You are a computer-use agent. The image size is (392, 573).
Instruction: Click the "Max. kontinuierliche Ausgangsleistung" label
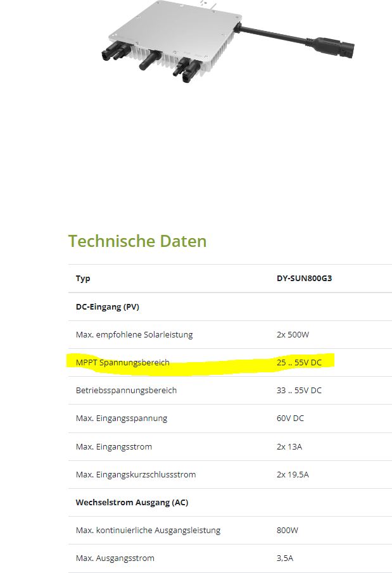click(x=148, y=531)
